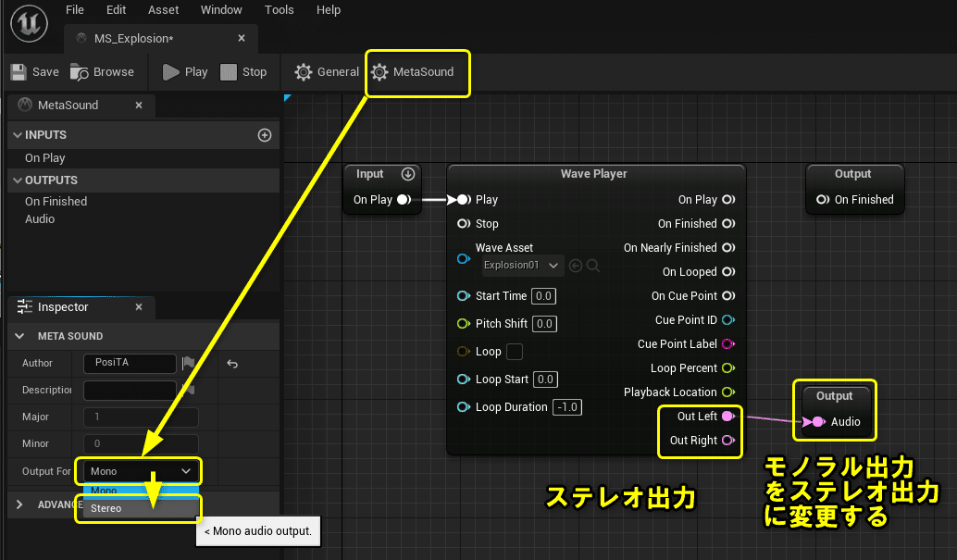Close the MS_Explosion* tab
Screen dimensions: 957x560
[x=242, y=38]
